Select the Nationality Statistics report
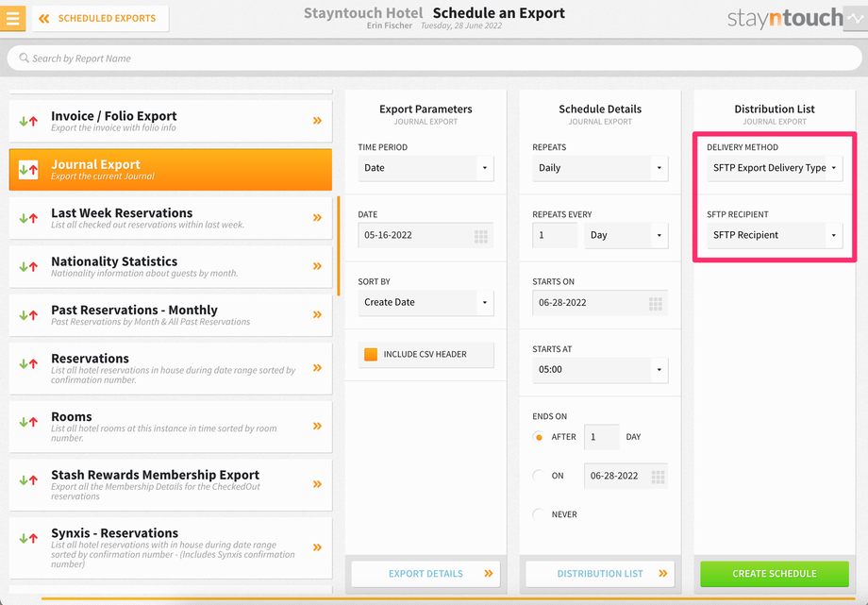 (x=171, y=266)
